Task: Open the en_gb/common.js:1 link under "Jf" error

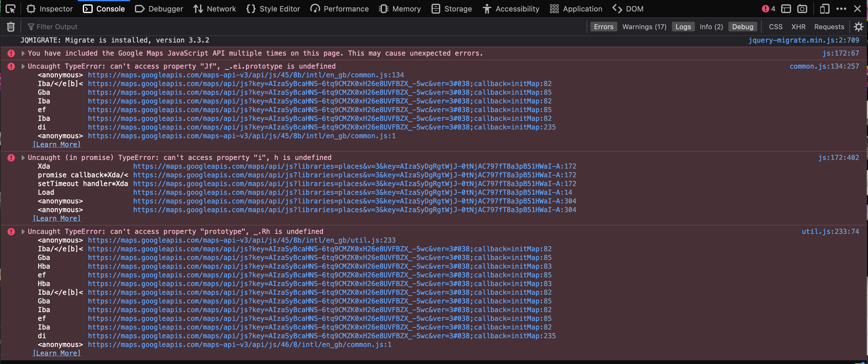Action: (242, 136)
